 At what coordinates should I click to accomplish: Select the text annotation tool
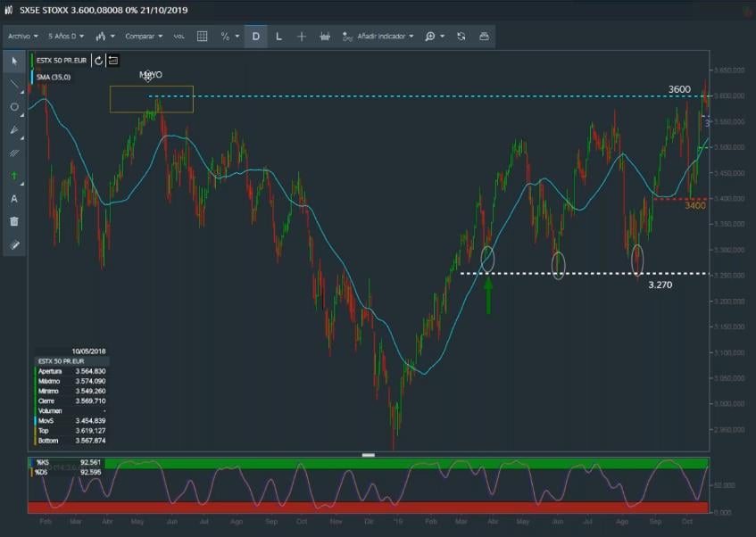(14, 199)
